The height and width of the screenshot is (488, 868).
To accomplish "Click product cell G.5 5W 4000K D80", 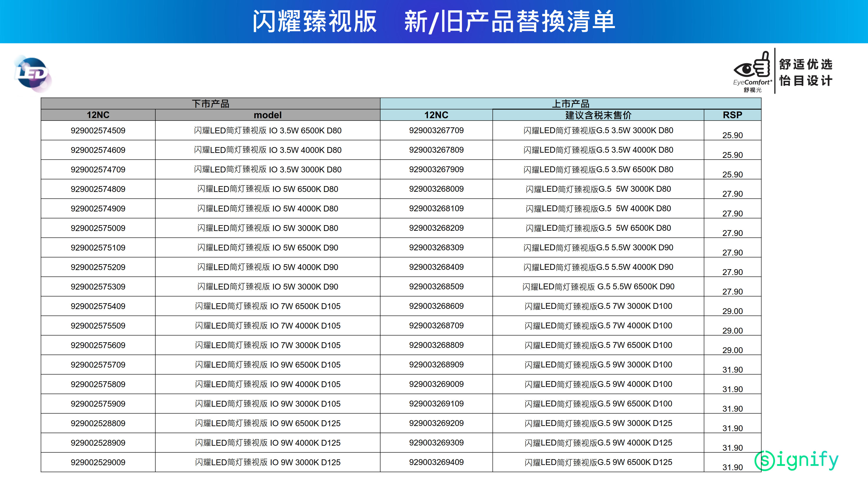I will point(598,209).
